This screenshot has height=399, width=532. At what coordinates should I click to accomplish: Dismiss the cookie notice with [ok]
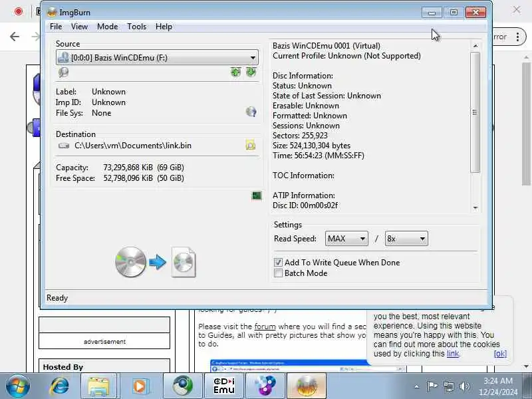500,354
